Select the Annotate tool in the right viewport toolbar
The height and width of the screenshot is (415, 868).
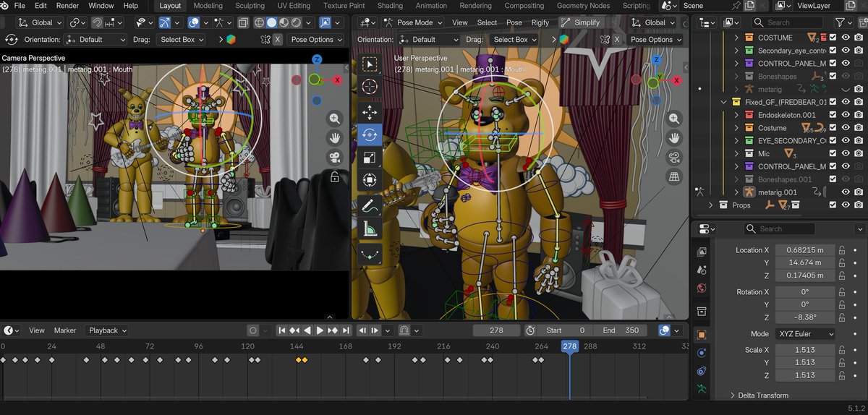pos(370,206)
